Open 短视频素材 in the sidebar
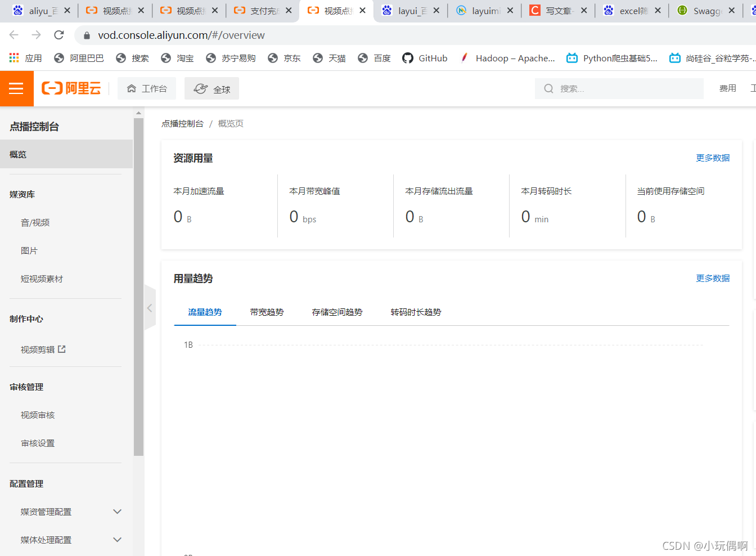This screenshot has width=756, height=556. click(42, 279)
